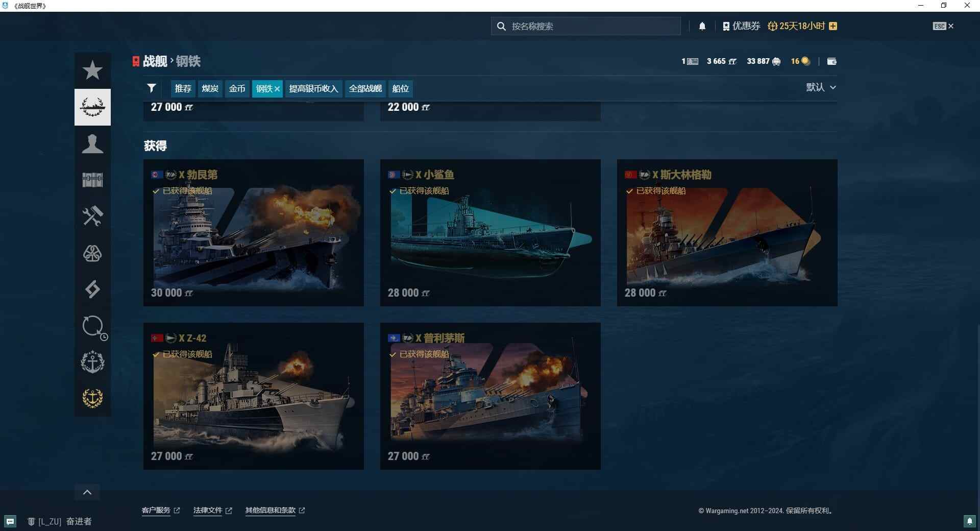Image resolution: width=980 pixels, height=531 pixels.
Task: Open the featured items star section
Action: [92, 70]
